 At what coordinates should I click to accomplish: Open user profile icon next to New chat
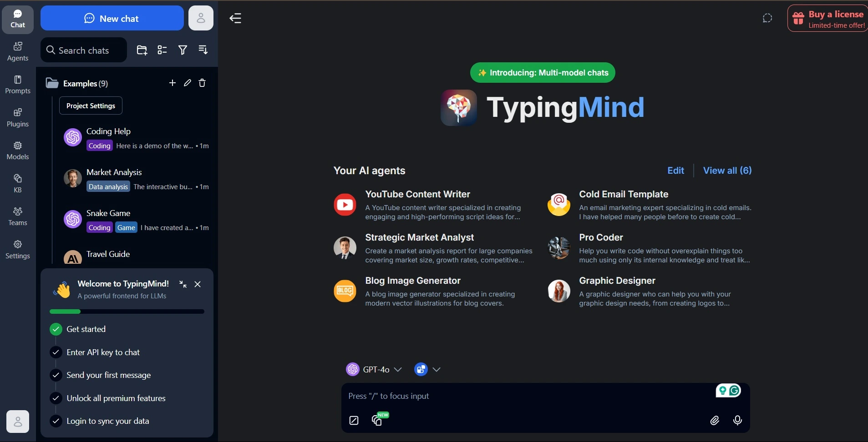pyautogui.click(x=201, y=18)
